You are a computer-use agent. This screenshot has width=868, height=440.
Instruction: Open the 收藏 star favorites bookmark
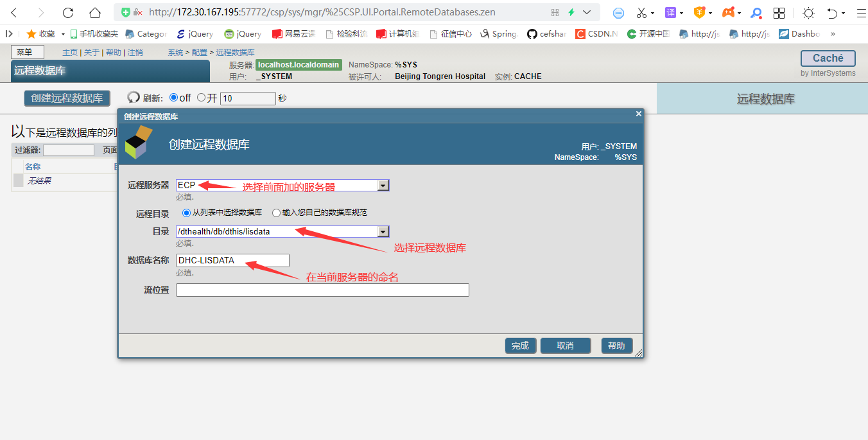coord(40,34)
